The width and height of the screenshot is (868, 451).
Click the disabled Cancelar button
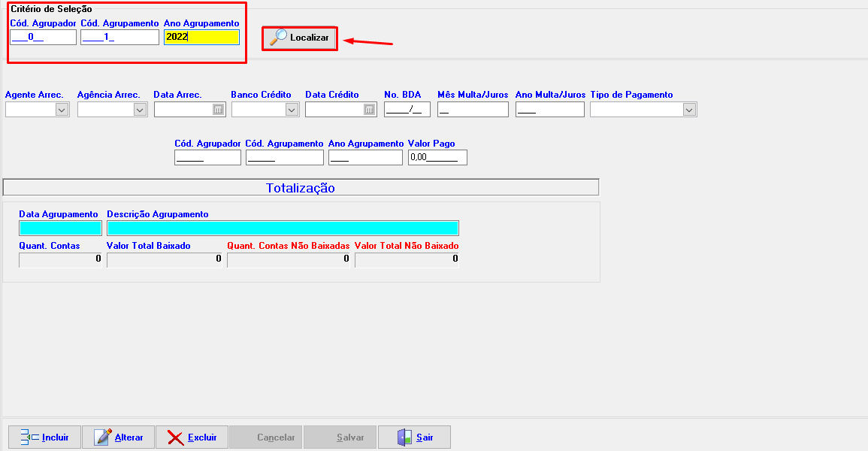(x=265, y=437)
